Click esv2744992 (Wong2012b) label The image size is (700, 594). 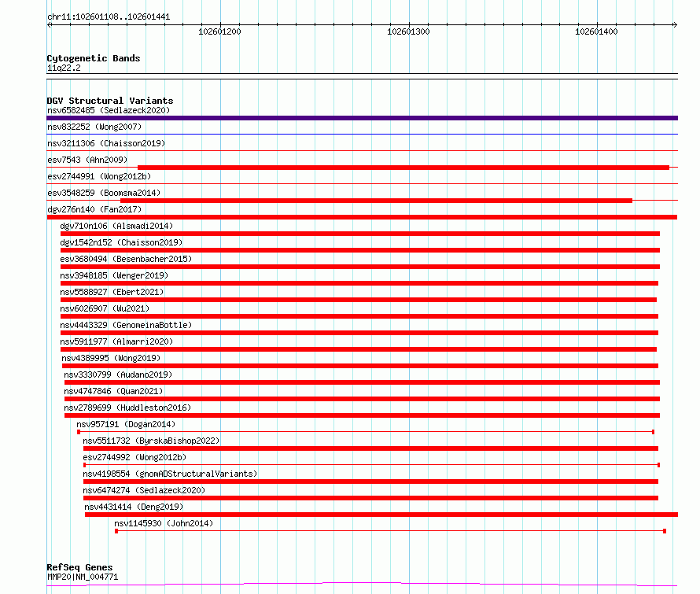tap(134, 457)
